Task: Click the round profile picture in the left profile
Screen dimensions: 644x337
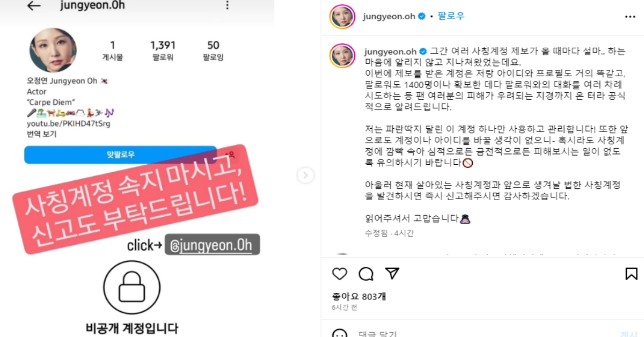Action: pos(53,50)
